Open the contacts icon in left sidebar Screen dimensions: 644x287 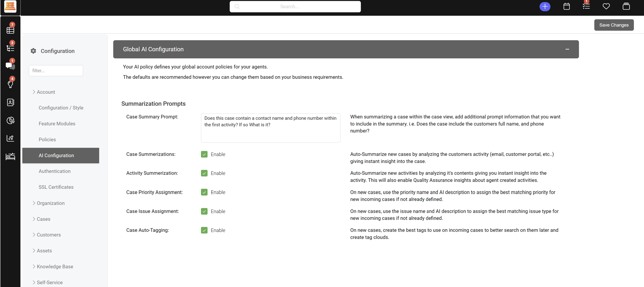(10, 102)
